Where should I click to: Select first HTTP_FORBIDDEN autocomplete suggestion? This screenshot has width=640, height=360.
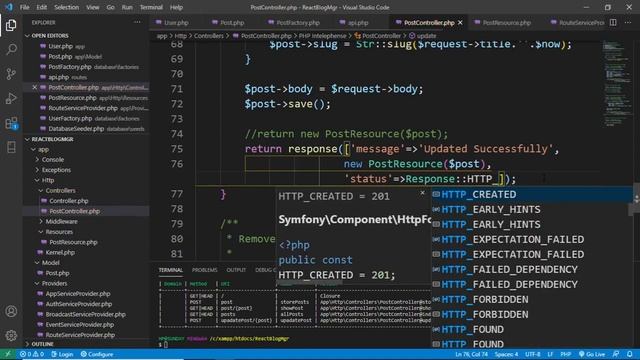pyautogui.click(x=532, y=300)
